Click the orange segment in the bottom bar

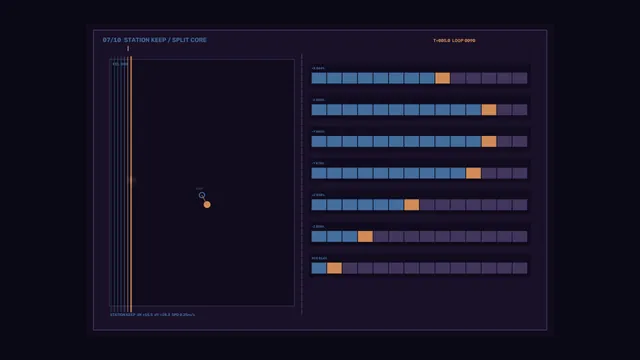point(334,268)
